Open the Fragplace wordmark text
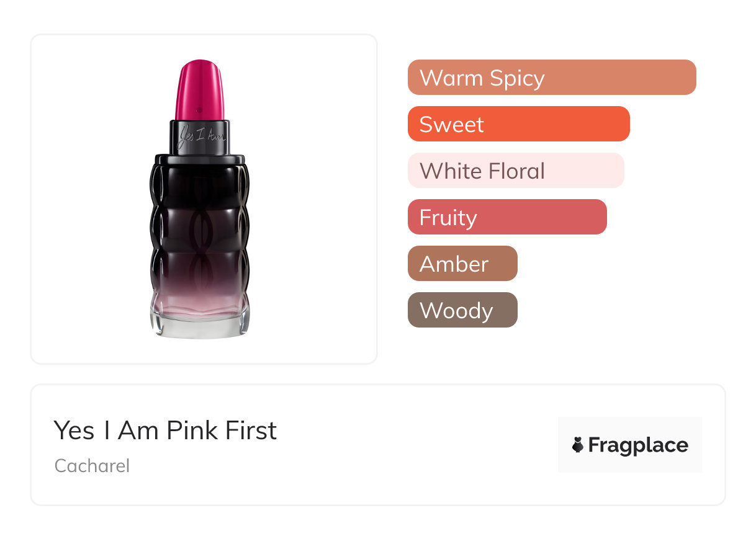 point(638,445)
